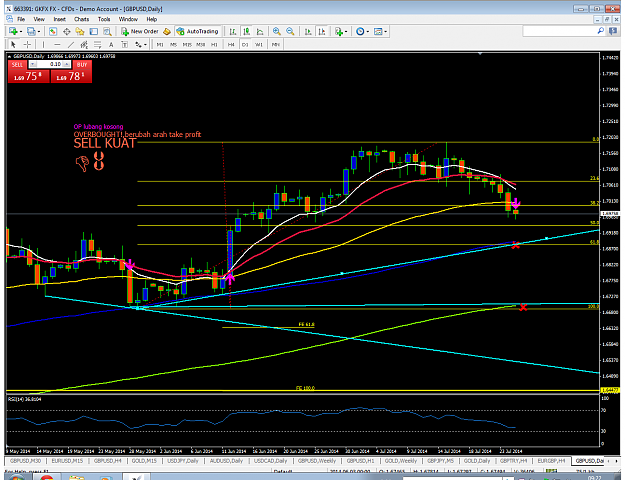625x480 pixels.
Task: Select the Horizontal Line drawing tool
Action: point(57,44)
